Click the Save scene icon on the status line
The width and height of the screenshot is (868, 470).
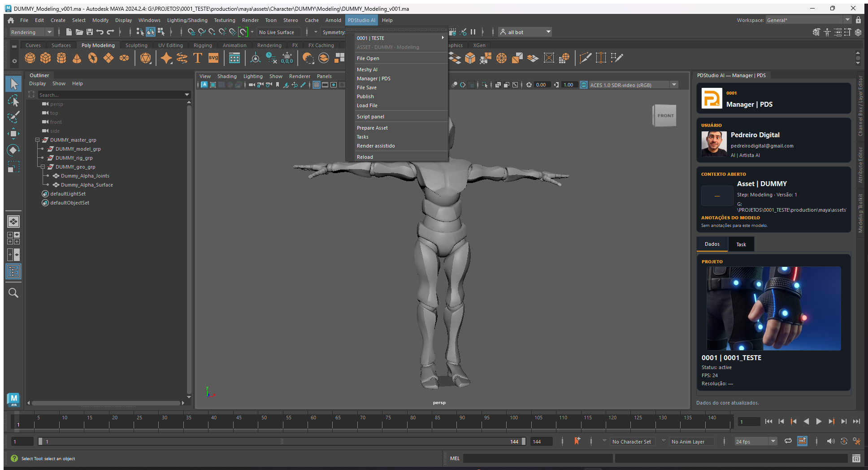(90, 32)
